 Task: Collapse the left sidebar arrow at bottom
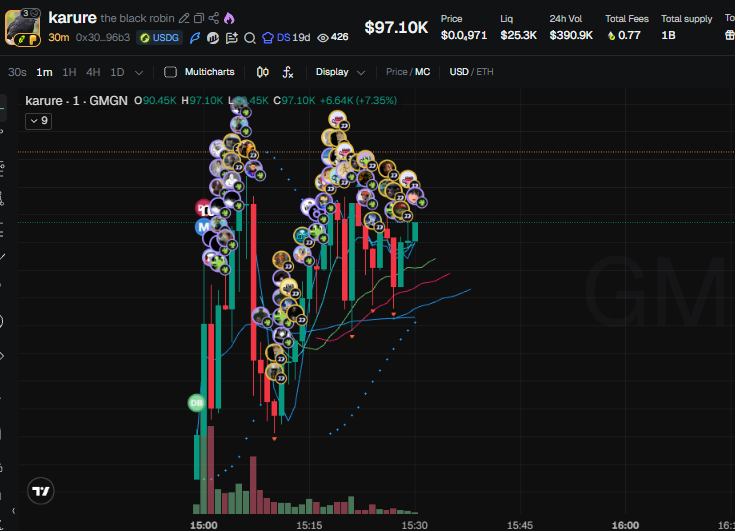pyautogui.click(x=13, y=511)
